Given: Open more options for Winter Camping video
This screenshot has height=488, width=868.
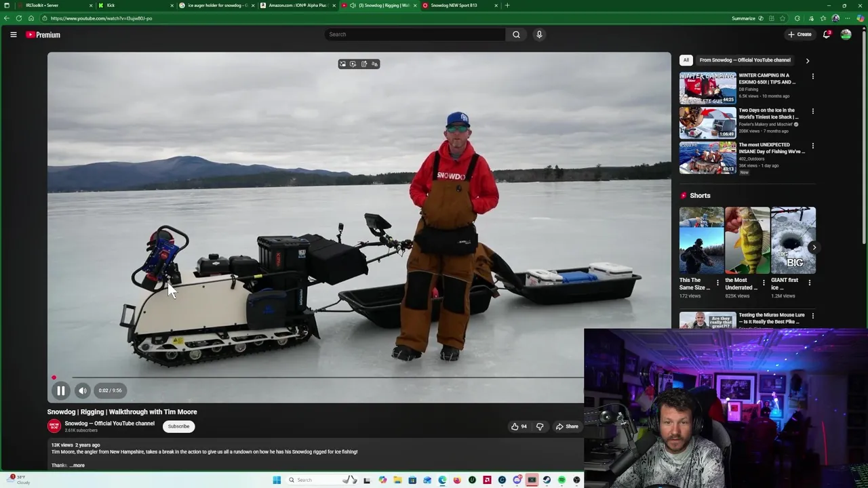Looking at the screenshot, I should 812,77.
